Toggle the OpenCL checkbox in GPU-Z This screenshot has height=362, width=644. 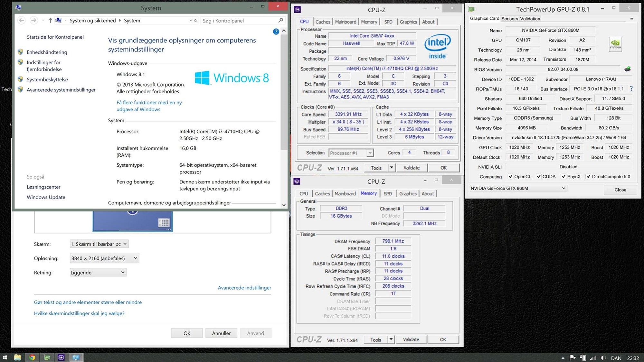(510, 176)
